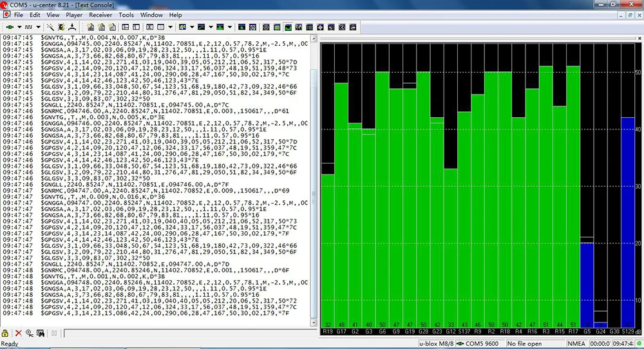Toggle the active satellite level bars icon
The image size is (644, 349).
pos(288,27)
